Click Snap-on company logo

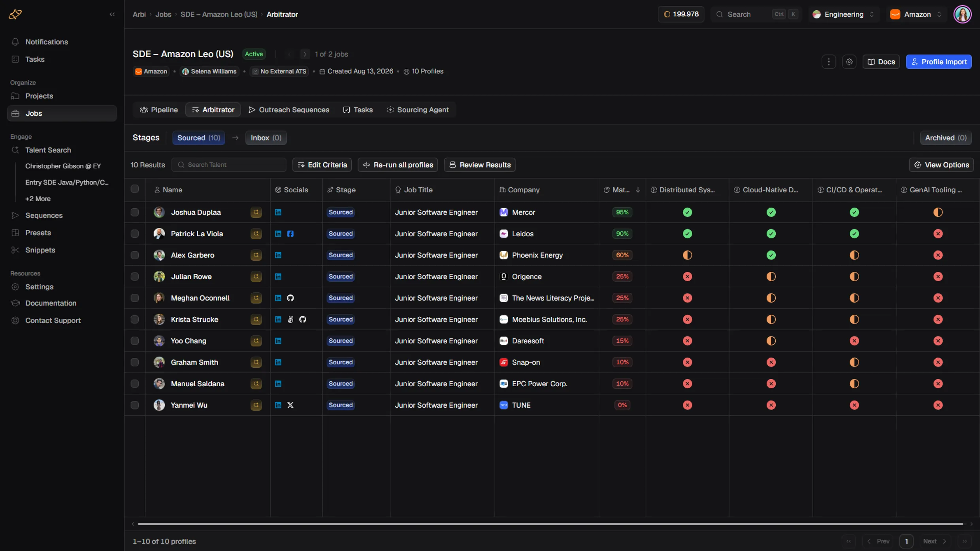point(503,362)
